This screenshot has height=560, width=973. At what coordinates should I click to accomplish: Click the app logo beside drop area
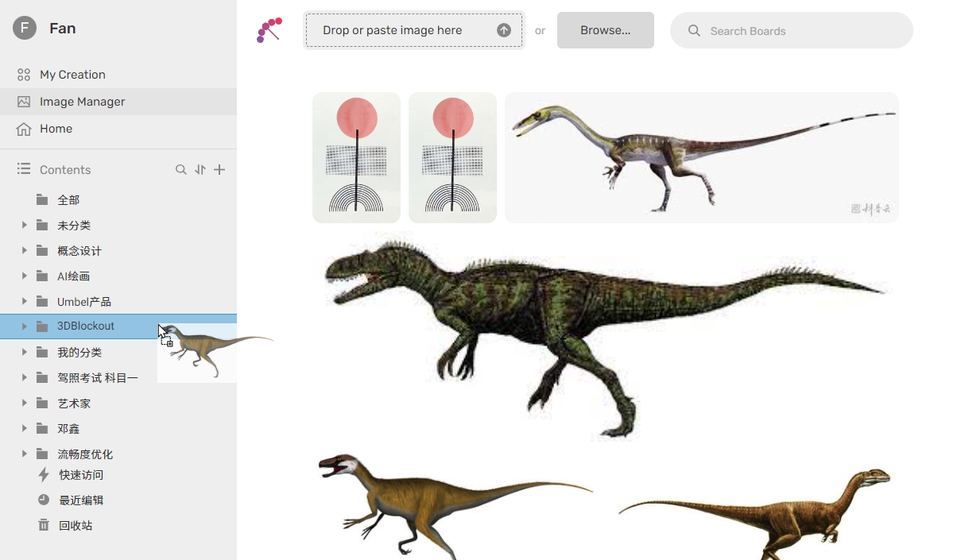(269, 30)
